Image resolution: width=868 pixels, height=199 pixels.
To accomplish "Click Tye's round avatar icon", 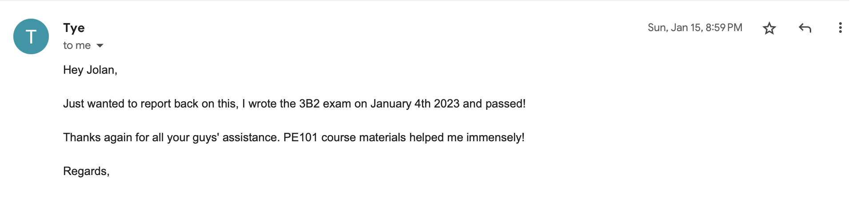I will [31, 36].
